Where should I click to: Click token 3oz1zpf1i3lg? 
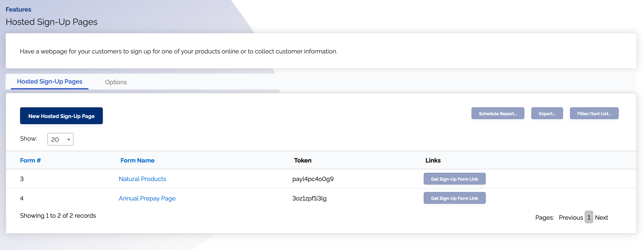point(309,198)
